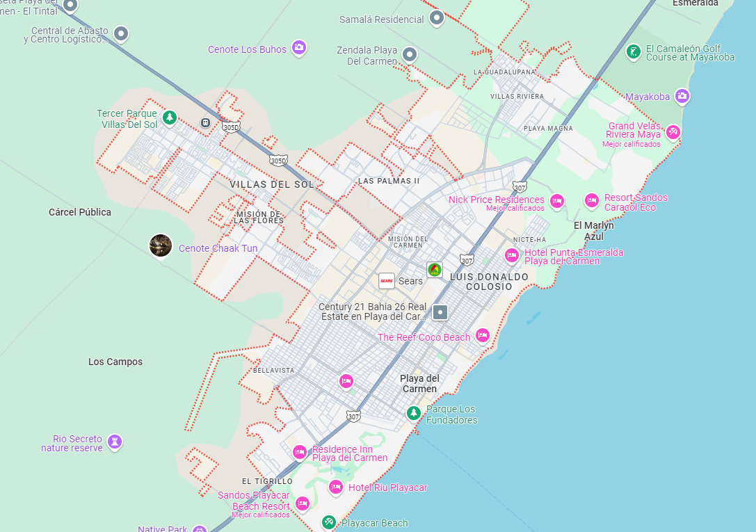The width and height of the screenshot is (756, 532).
Task: Select the Cárcel Pública label
Action: click(x=80, y=212)
